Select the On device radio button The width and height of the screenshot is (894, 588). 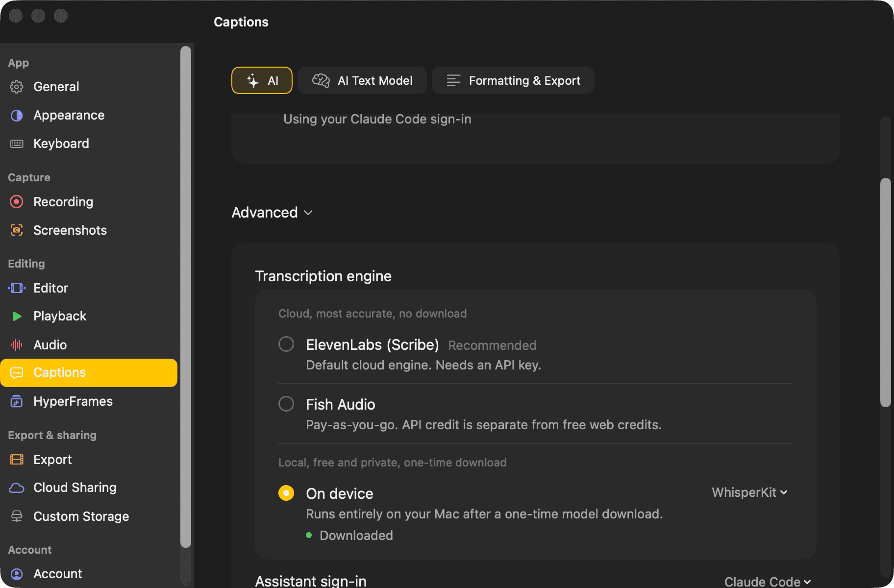[x=286, y=493]
